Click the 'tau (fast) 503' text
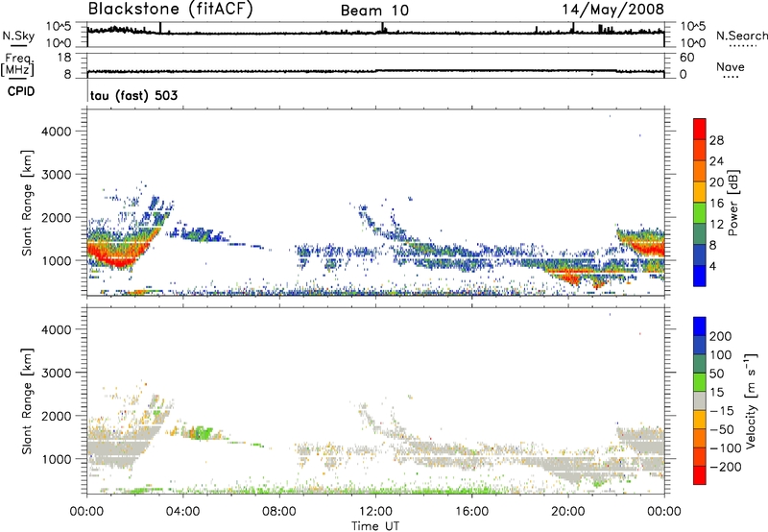This screenshot has height=532, width=768. pos(133,95)
